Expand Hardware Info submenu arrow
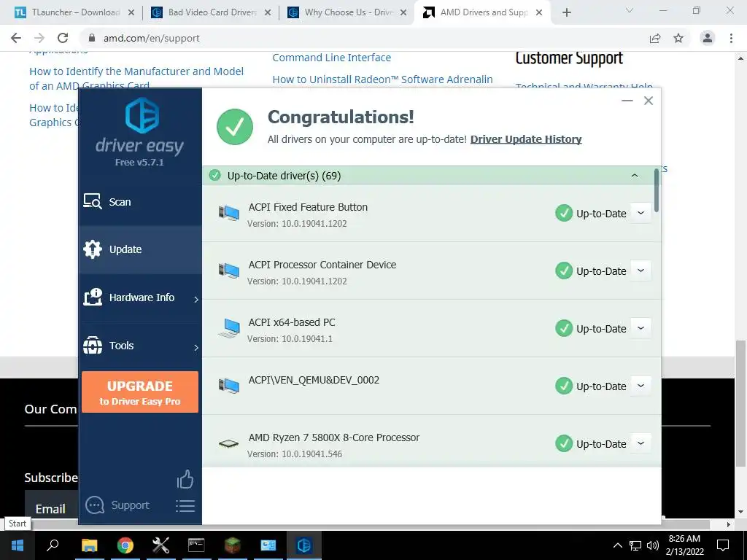 point(196,299)
